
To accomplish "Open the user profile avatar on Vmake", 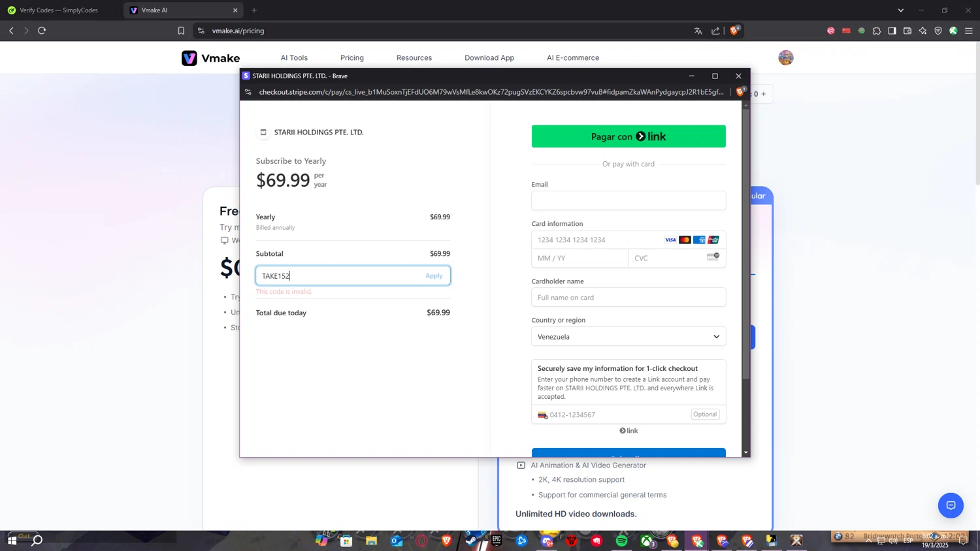I will tap(786, 57).
